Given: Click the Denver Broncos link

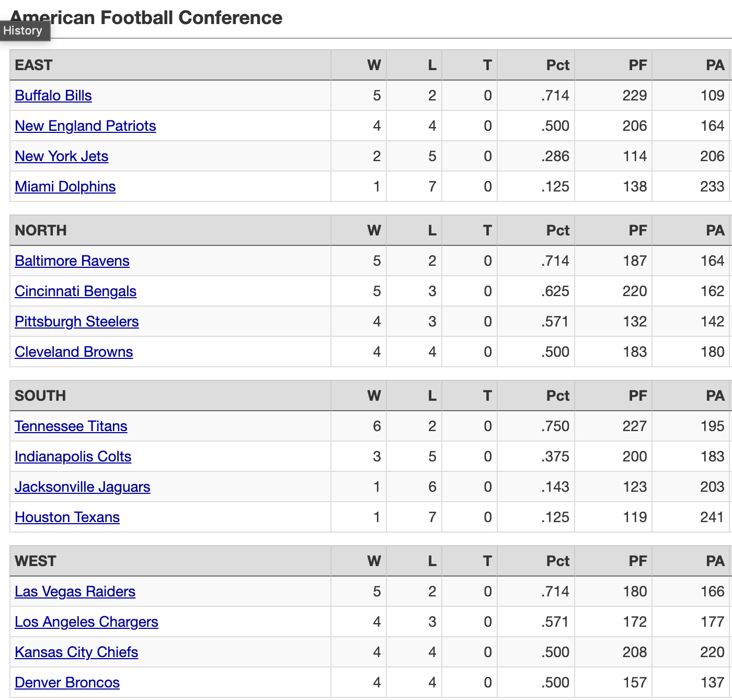Looking at the screenshot, I should click(x=67, y=683).
